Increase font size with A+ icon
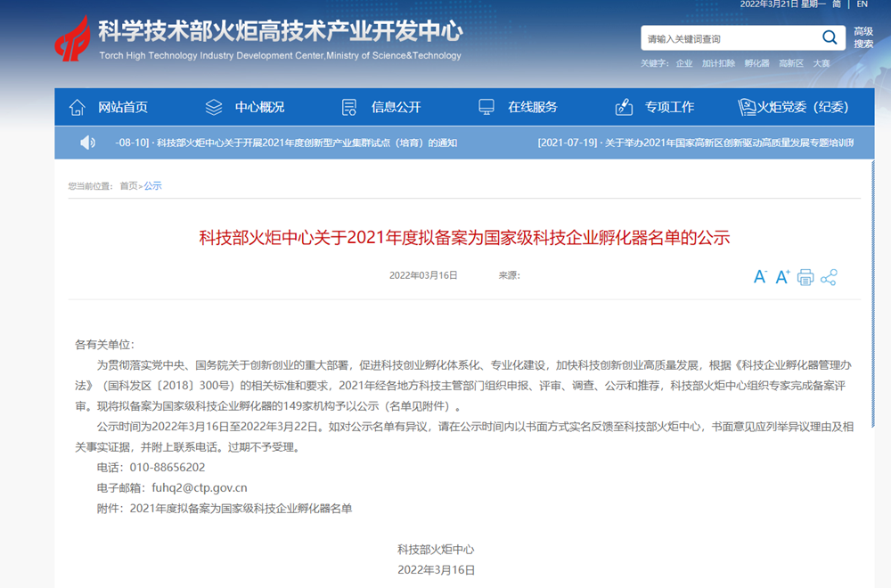 (x=783, y=277)
